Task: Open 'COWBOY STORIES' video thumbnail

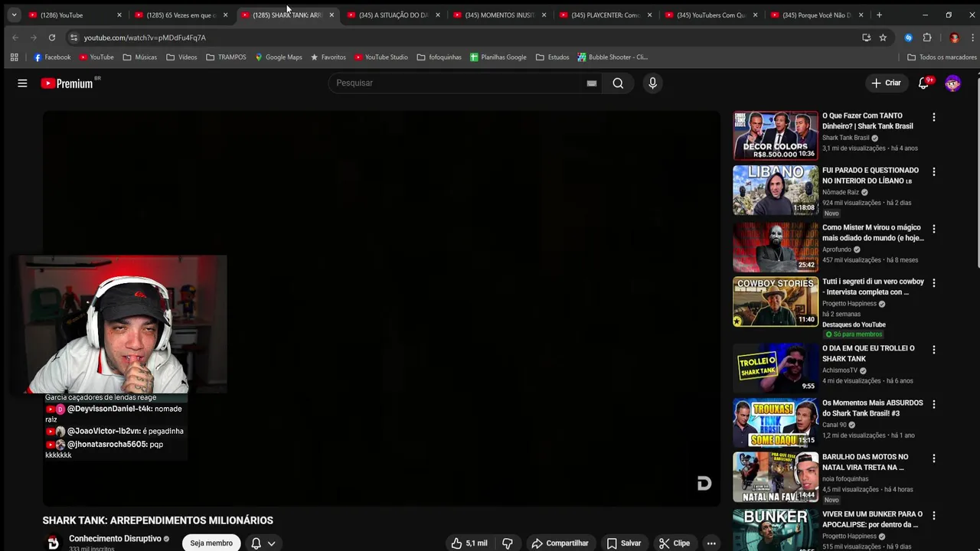Action: tap(775, 302)
